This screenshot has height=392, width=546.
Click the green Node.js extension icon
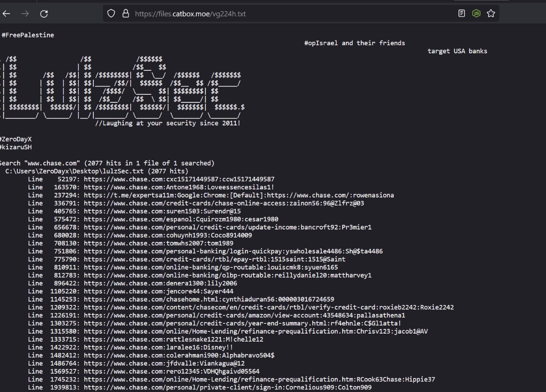pos(476,14)
